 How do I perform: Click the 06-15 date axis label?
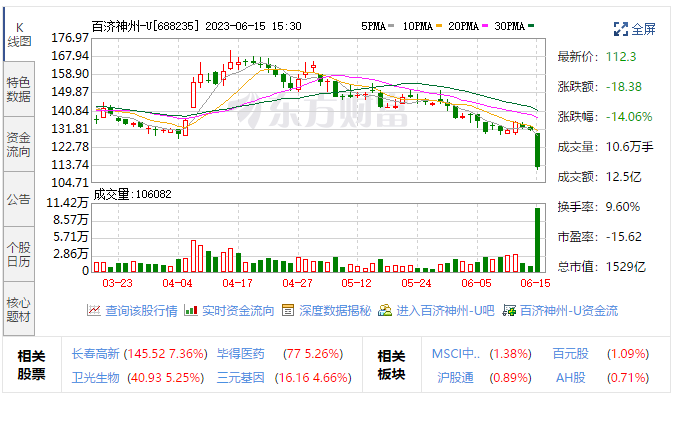(x=535, y=283)
